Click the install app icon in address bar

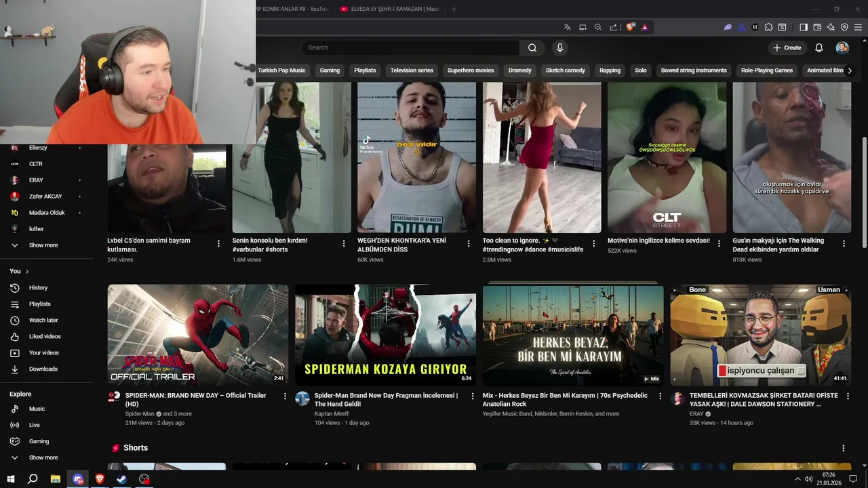point(583,27)
